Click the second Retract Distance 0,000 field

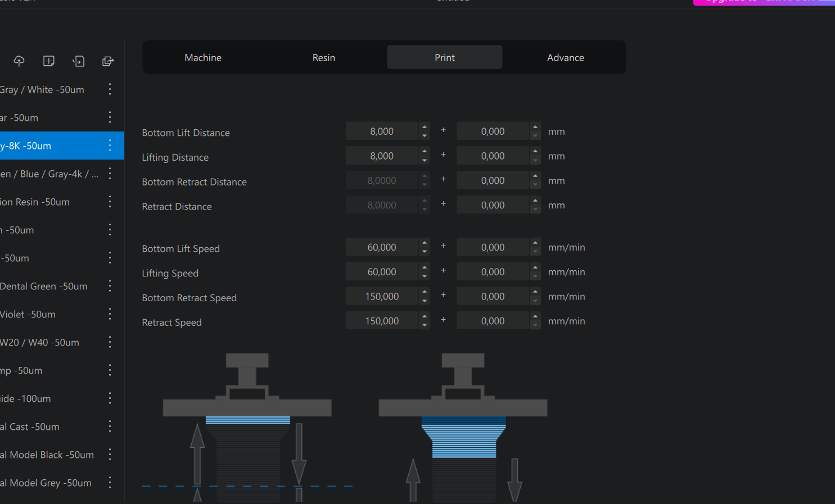tap(493, 206)
